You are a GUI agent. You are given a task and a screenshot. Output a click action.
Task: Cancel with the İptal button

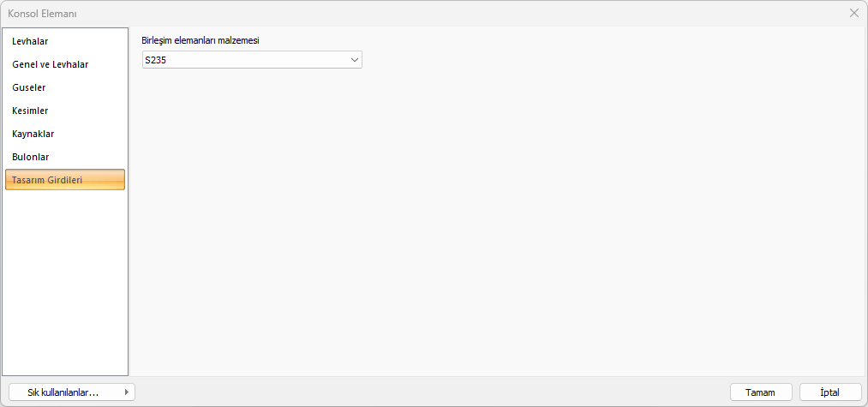(x=829, y=392)
